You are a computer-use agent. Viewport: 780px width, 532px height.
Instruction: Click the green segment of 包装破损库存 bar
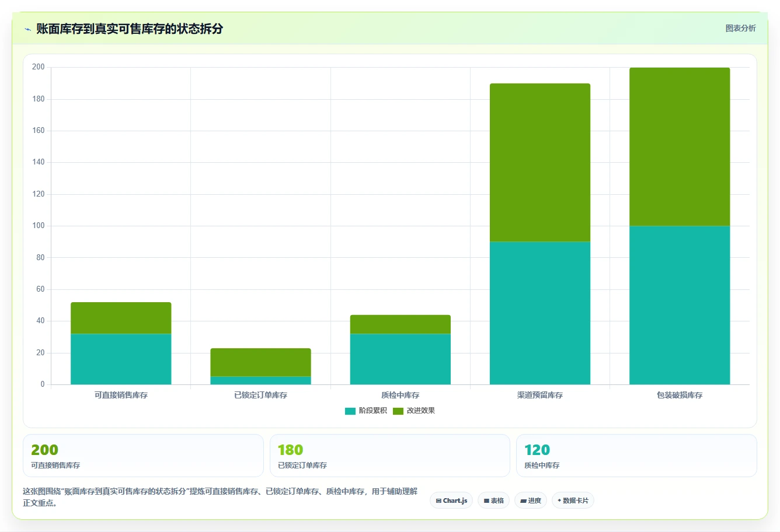tap(680, 147)
